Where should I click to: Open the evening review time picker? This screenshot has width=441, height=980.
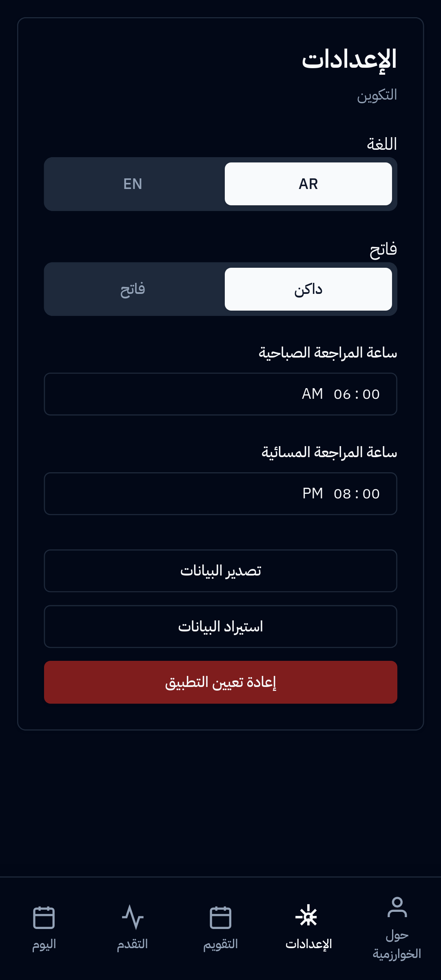[x=220, y=494]
